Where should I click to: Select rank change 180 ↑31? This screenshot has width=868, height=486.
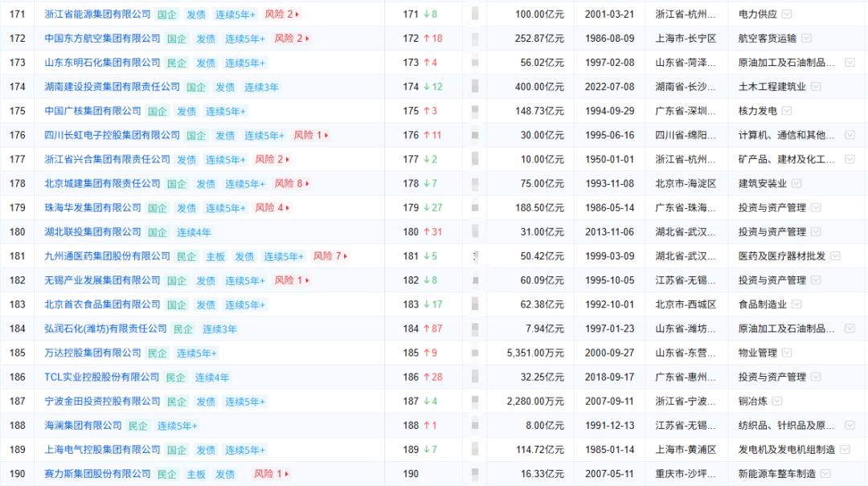click(x=423, y=232)
